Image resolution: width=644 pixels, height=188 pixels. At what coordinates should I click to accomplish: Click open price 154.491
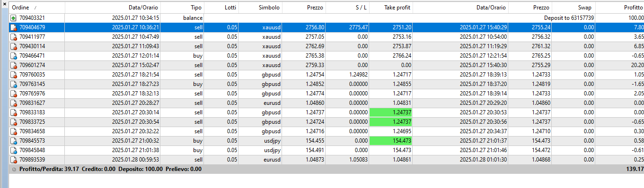[x=315, y=150]
